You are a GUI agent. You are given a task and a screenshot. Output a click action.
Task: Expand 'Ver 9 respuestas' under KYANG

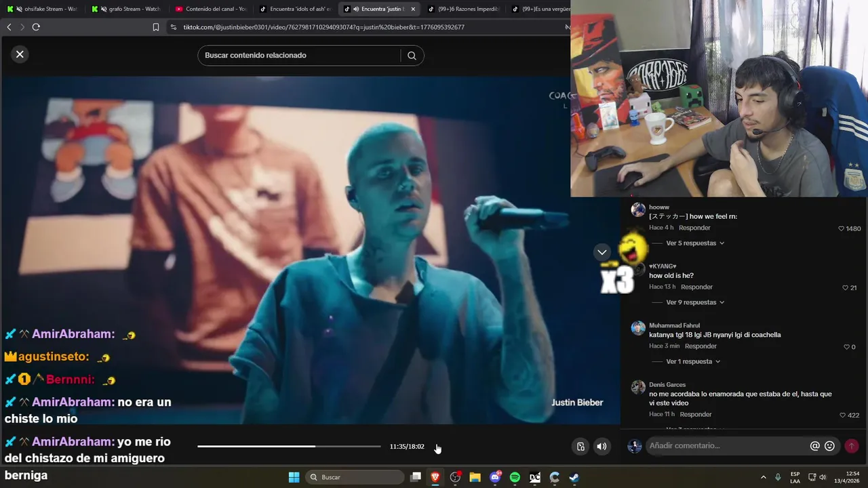[695, 302]
